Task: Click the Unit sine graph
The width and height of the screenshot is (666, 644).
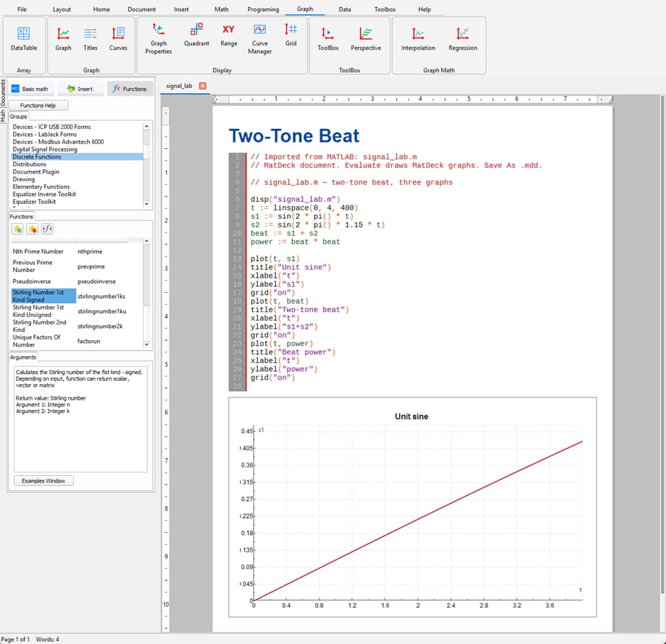Action: [412, 507]
